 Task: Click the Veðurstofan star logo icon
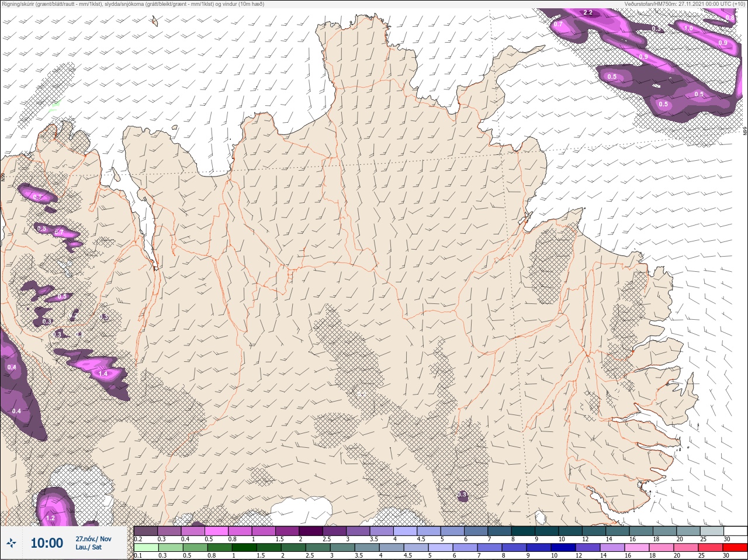point(12,543)
